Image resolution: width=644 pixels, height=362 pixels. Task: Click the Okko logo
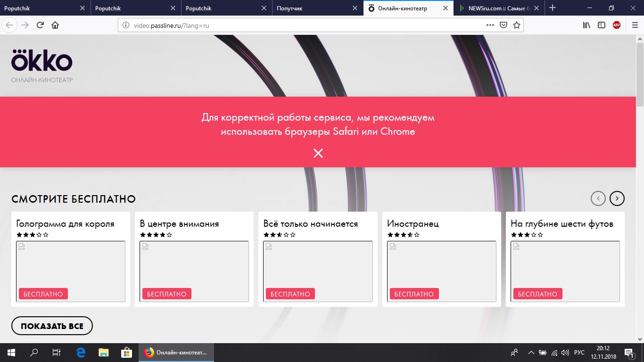(42, 60)
